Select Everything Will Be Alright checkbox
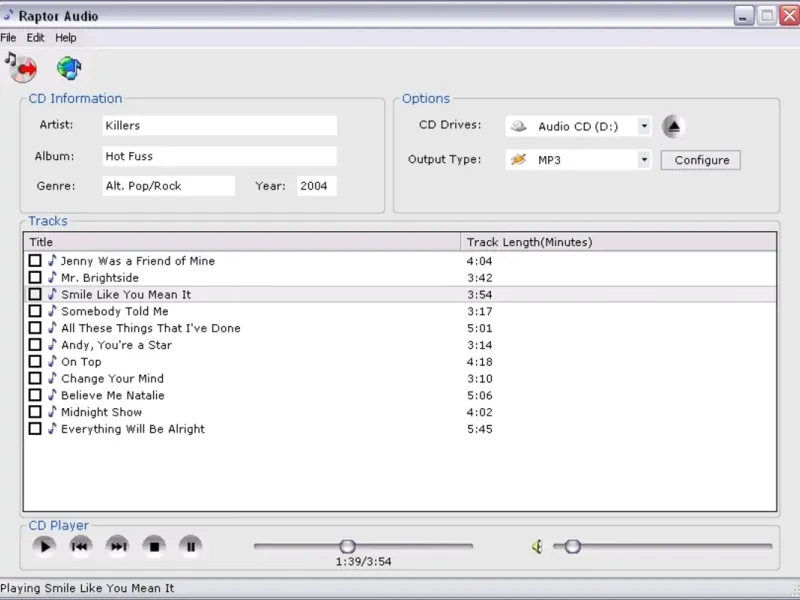Image resolution: width=800 pixels, height=600 pixels. click(35, 429)
